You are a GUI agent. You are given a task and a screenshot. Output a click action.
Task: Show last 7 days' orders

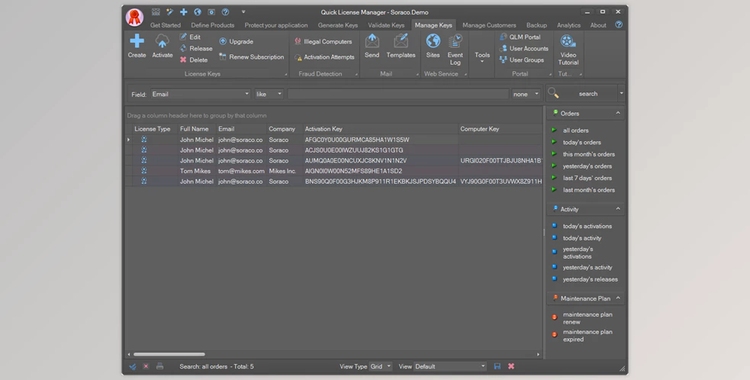(587, 178)
